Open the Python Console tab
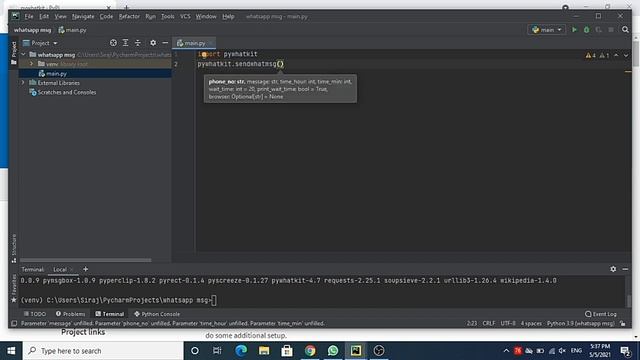The image size is (640, 360). pos(157,314)
